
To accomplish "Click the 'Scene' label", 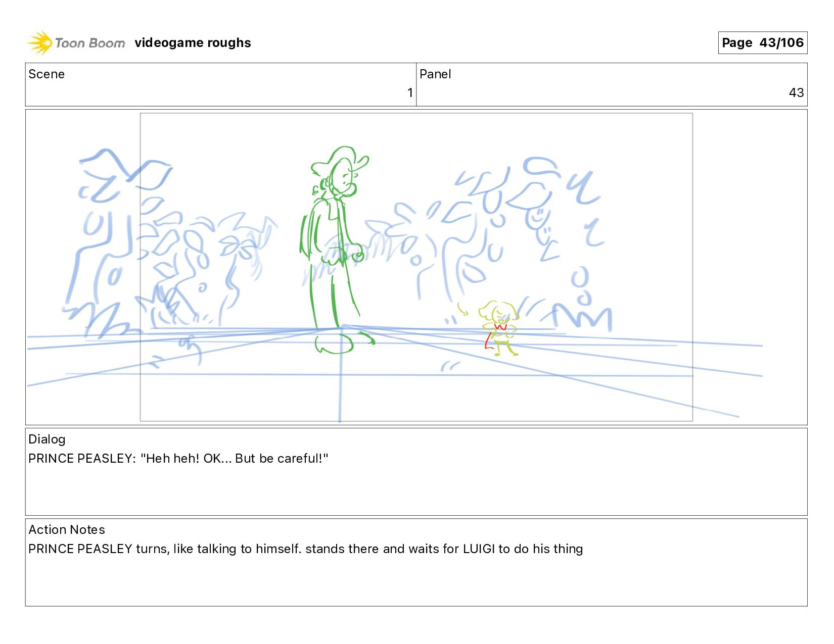I will (x=47, y=74).
